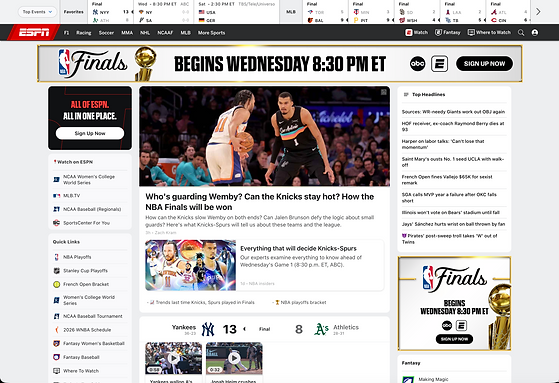
Task: Click the Fantasy Women's Basketball icon
Action: click(56, 343)
